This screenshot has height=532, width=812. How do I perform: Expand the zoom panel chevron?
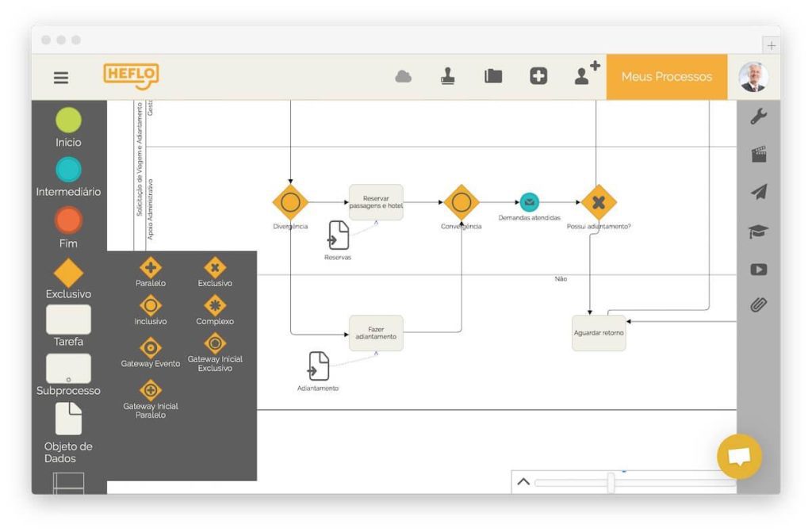point(523,481)
